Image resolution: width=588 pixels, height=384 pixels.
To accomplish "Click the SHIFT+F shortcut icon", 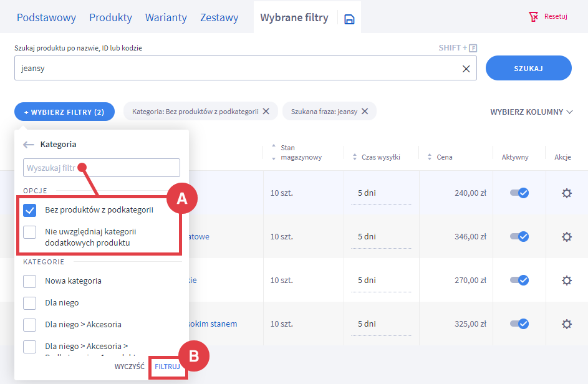I will pyautogui.click(x=473, y=48).
